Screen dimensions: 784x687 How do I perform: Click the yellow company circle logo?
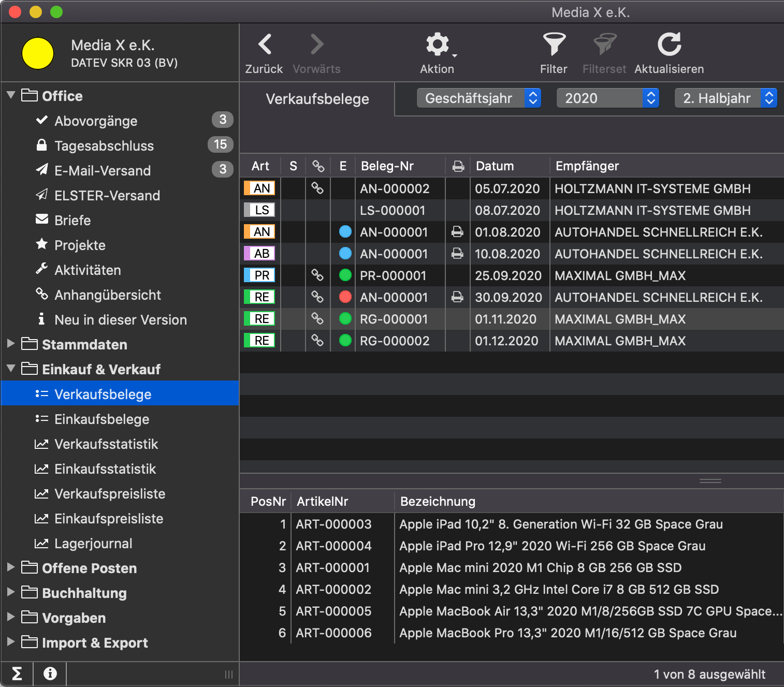[38, 53]
